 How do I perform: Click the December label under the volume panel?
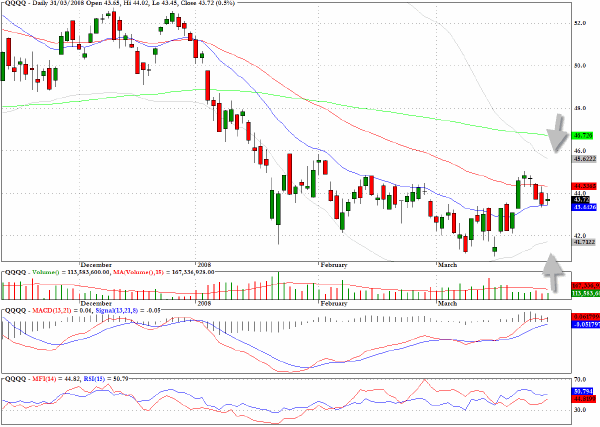click(96, 303)
